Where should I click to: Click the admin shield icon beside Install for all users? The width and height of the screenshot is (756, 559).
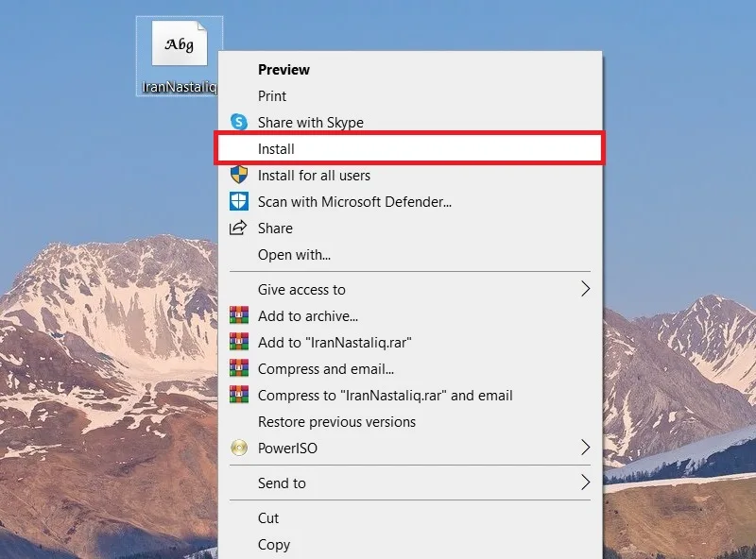(x=239, y=175)
